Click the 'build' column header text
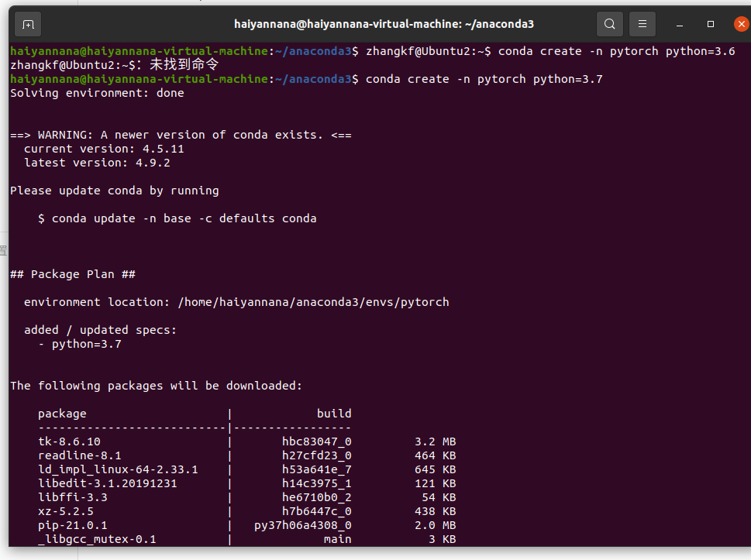Image resolution: width=751 pixels, height=560 pixels. (334, 413)
